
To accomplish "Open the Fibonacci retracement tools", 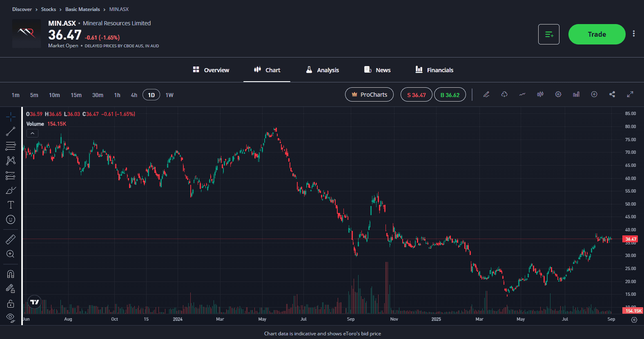I will tap(11, 146).
